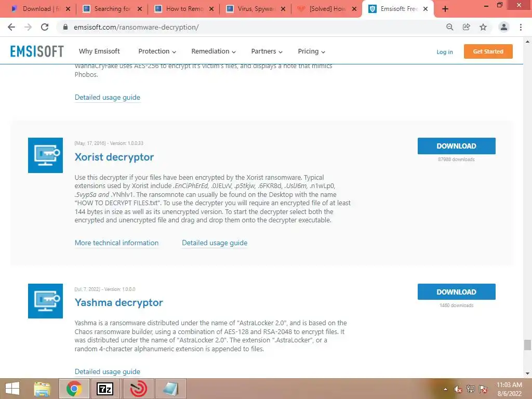Click the Yashma decryptor icon
Screen dimensions: 532x399
point(46,301)
